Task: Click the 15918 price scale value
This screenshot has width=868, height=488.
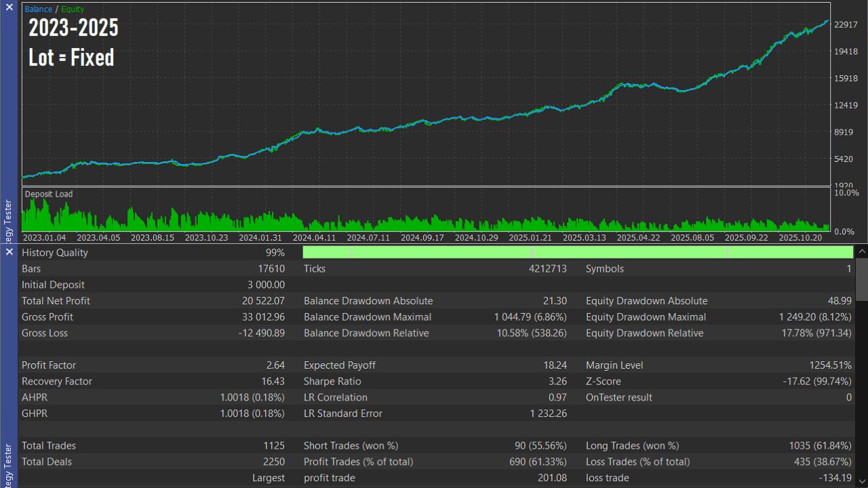Action: pos(846,79)
